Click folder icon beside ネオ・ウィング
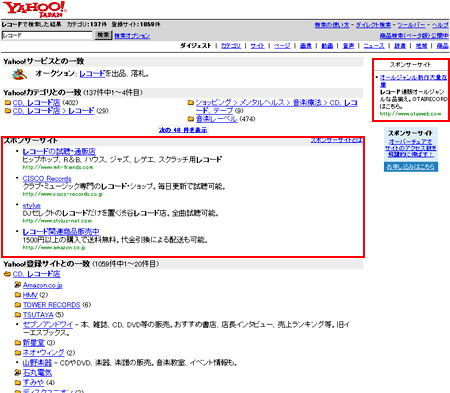Viewport: 450px width, 393px height. tap(18, 353)
